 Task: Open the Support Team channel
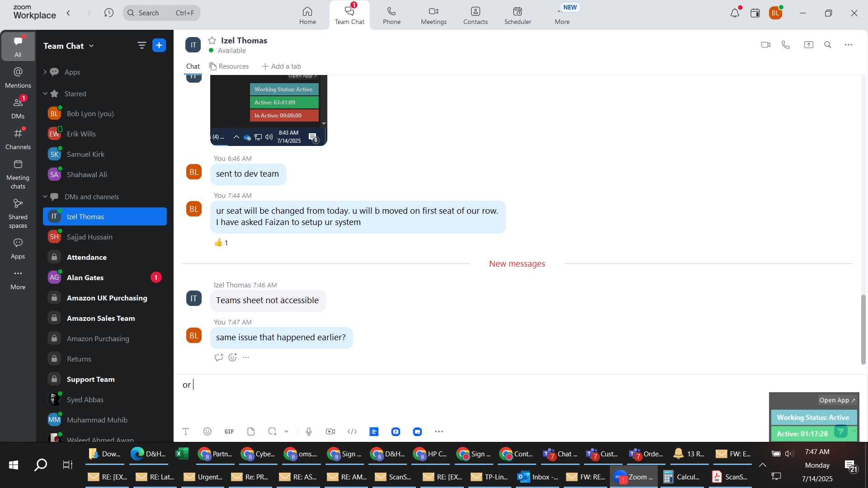click(105, 379)
